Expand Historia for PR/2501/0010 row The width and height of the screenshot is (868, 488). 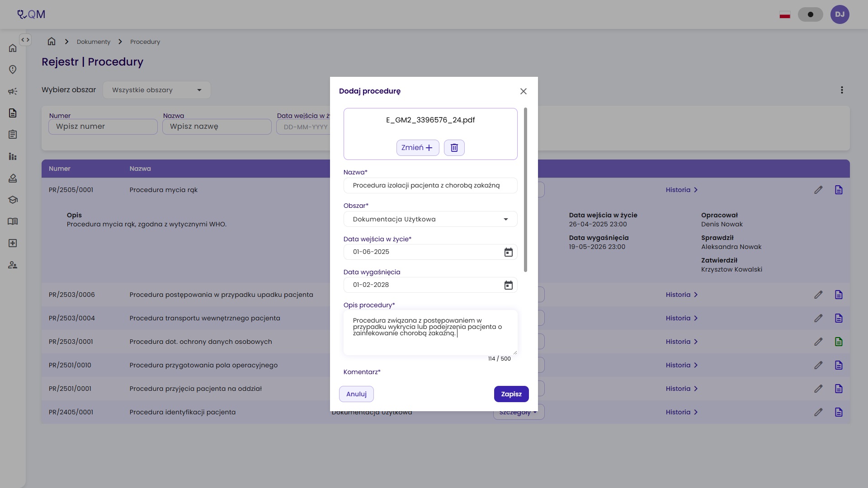(682, 365)
